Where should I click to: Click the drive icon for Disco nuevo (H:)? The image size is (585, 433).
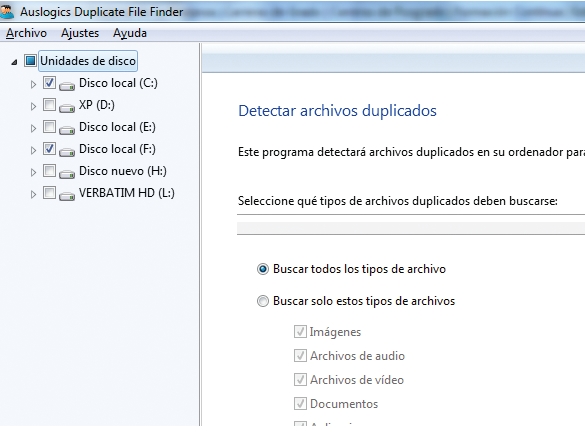[x=67, y=174]
